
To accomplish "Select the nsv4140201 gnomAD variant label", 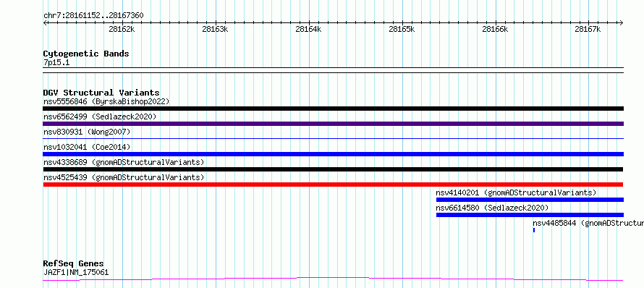I will [516, 192].
